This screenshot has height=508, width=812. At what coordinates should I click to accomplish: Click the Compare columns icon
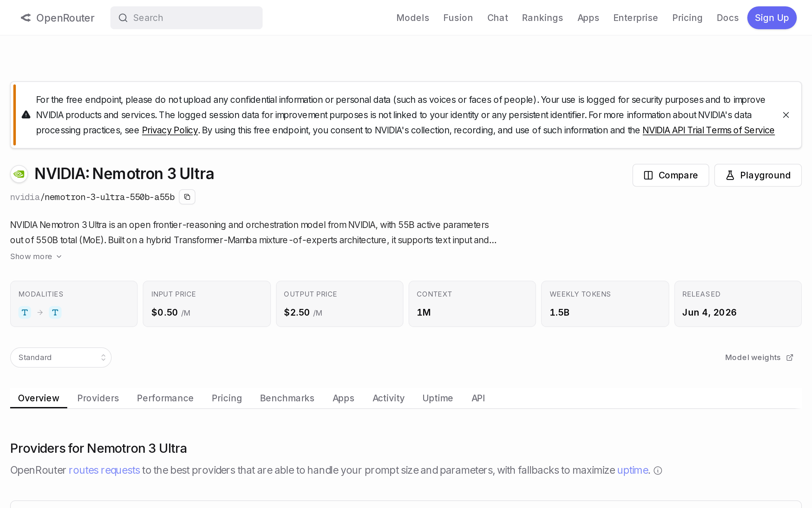point(648,175)
